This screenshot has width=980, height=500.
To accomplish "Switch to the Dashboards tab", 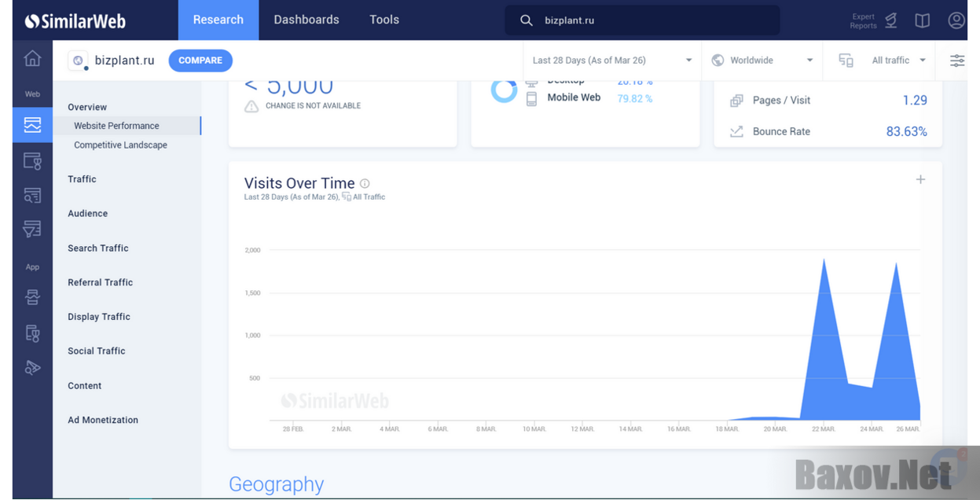I will pos(306,20).
